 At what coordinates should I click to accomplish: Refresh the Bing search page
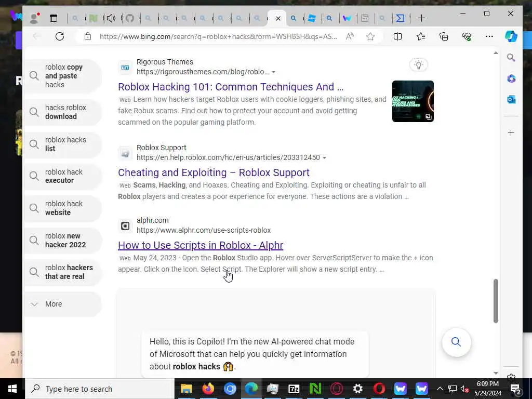(x=60, y=36)
